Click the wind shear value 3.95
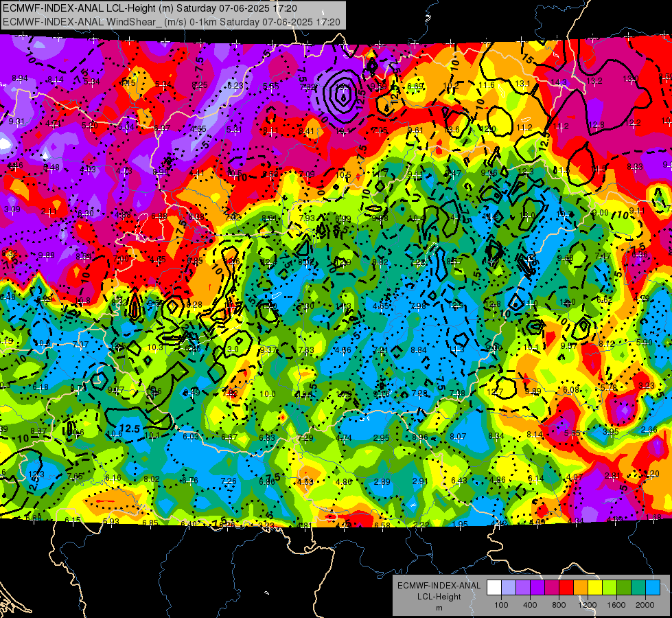This screenshot has height=618, width=672. click(611, 431)
